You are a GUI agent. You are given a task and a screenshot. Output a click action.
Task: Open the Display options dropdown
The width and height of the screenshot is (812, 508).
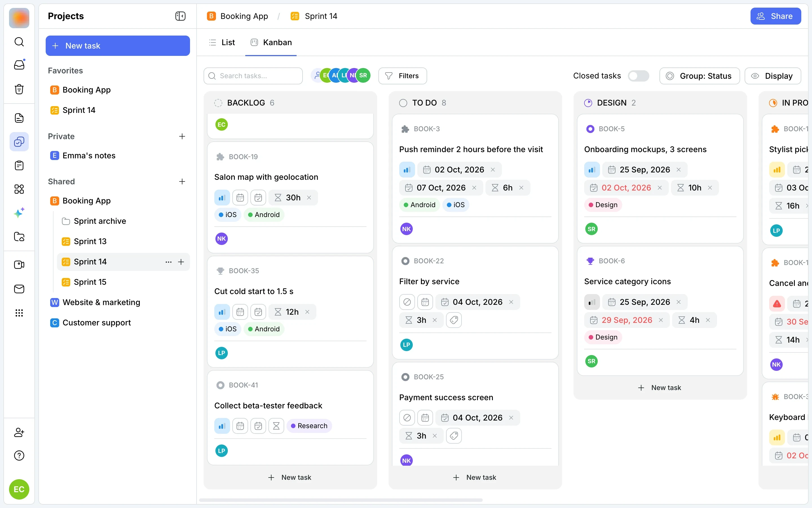point(773,76)
